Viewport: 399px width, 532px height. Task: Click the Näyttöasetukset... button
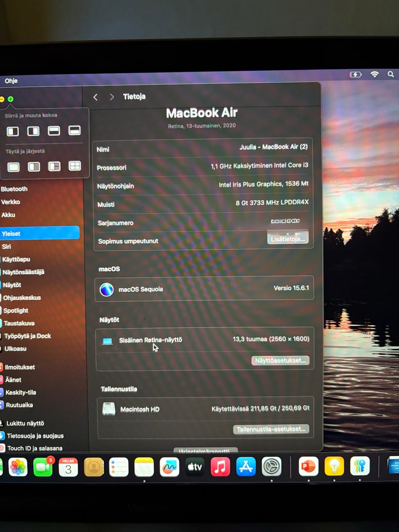[280, 360]
